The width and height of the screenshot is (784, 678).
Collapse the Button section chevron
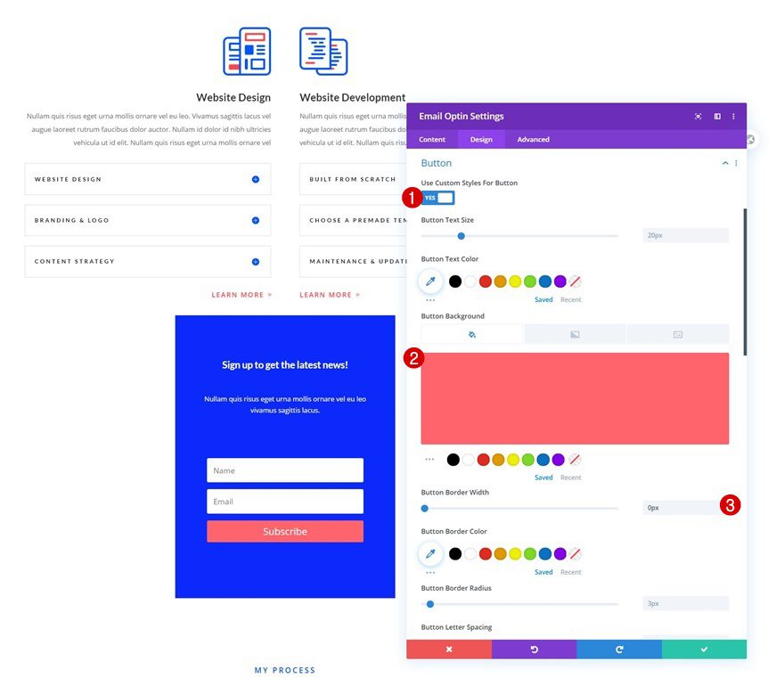point(725,163)
